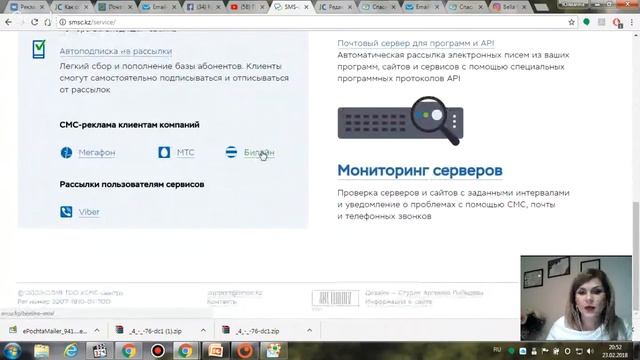Screen dimensions: 640x360
Task: Click the МТС operator icon
Action: (x=164, y=153)
